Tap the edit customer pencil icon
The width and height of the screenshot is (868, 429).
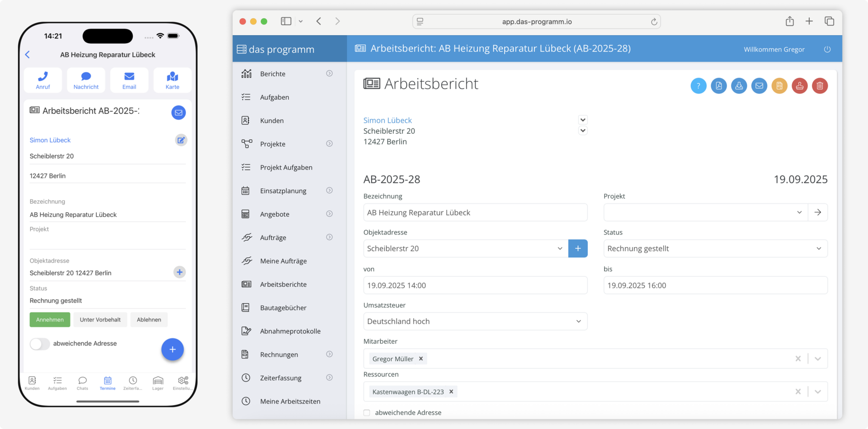[x=181, y=140]
